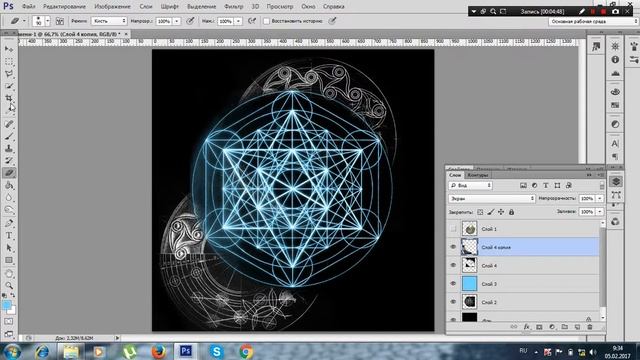Open the Файл menu
Viewport: 640px width, 360px height.
(29, 7)
